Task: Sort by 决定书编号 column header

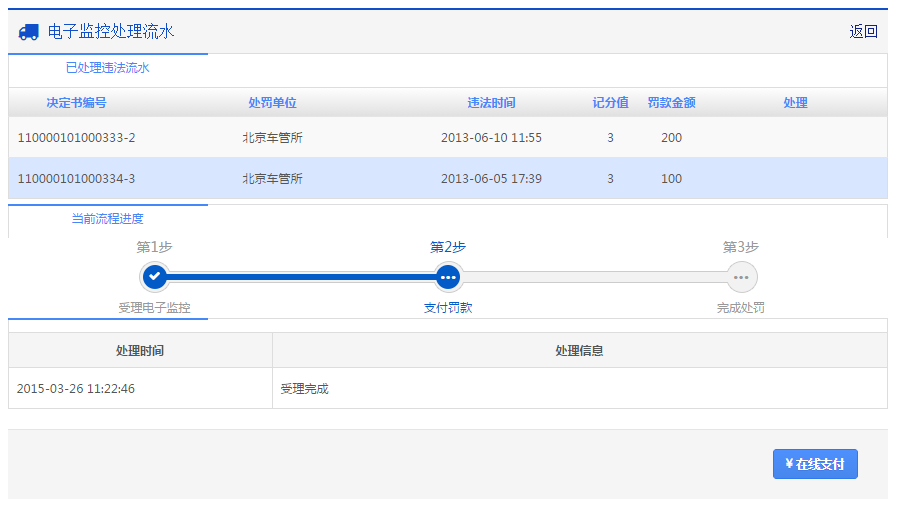Action: pyautogui.click(x=76, y=103)
